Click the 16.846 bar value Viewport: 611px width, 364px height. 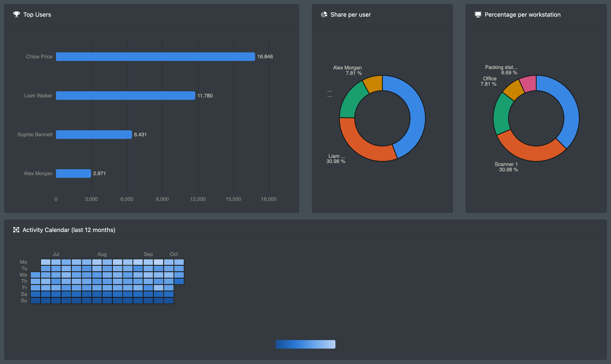coord(265,57)
